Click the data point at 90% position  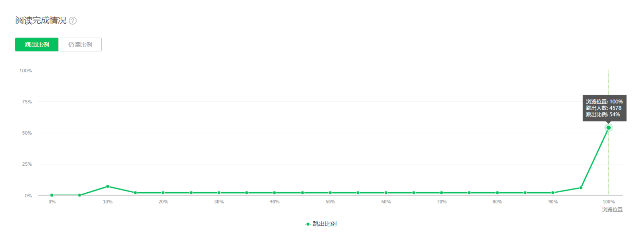(x=553, y=193)
